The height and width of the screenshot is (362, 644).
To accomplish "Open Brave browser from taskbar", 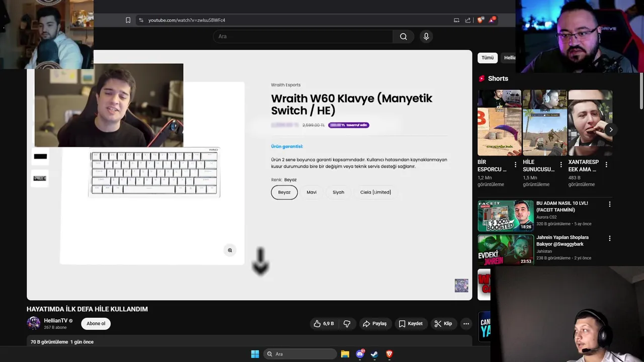I will (389, 354).
